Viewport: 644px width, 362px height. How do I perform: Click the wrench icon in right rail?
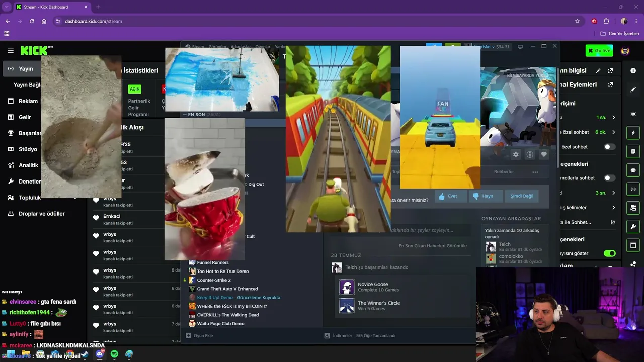tap(633, 226)
